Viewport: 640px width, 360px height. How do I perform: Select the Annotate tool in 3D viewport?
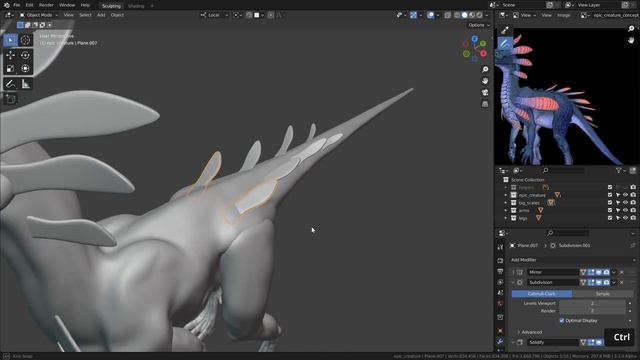pyautogui.click(x=10, y=84)
